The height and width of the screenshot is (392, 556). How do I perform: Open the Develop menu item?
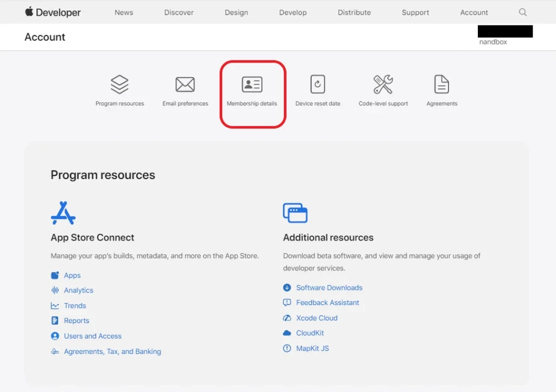[x=293, y=12]
